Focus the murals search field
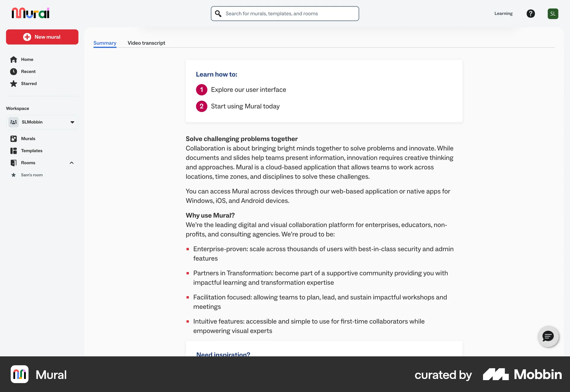 (289, 14)
